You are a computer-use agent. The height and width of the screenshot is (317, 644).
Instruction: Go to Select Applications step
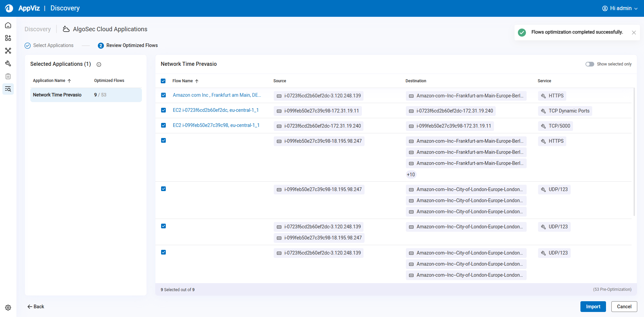click(x=53, y=45)
